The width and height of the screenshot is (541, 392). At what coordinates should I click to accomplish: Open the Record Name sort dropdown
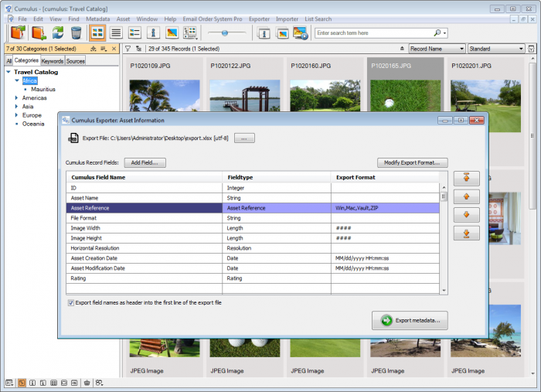436,49
